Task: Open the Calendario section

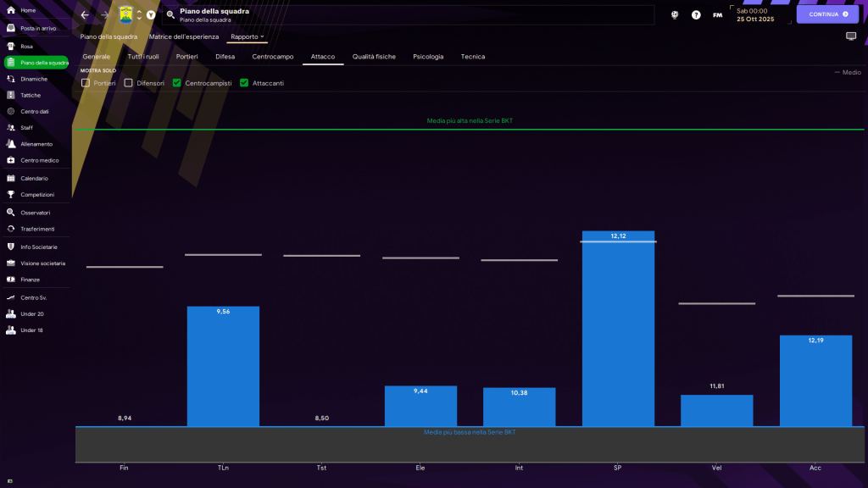Action: (x=34, y=178)
